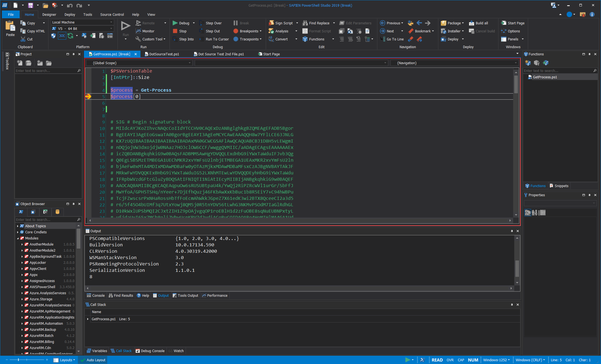Click the PowerShell console icon in status bar
The width and height of the screenshot is (601, 364).
point(422,360)
